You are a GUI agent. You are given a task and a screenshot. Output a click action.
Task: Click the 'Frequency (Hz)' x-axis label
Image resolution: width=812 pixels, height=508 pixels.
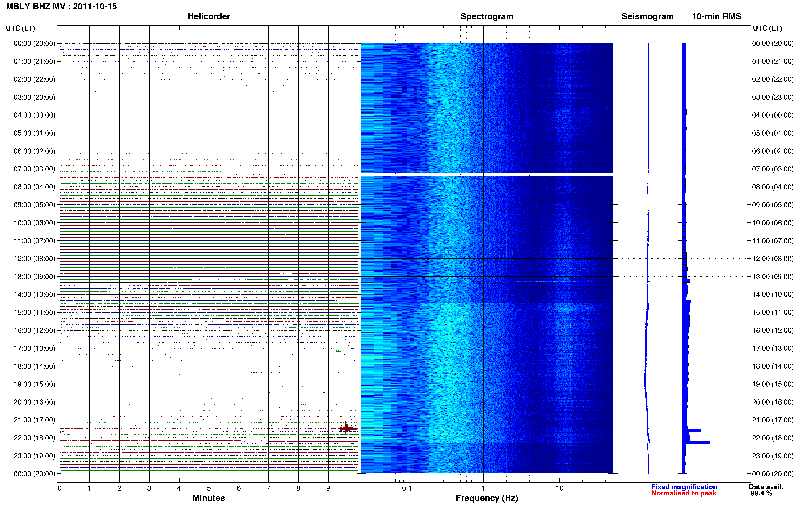point(487,498)
